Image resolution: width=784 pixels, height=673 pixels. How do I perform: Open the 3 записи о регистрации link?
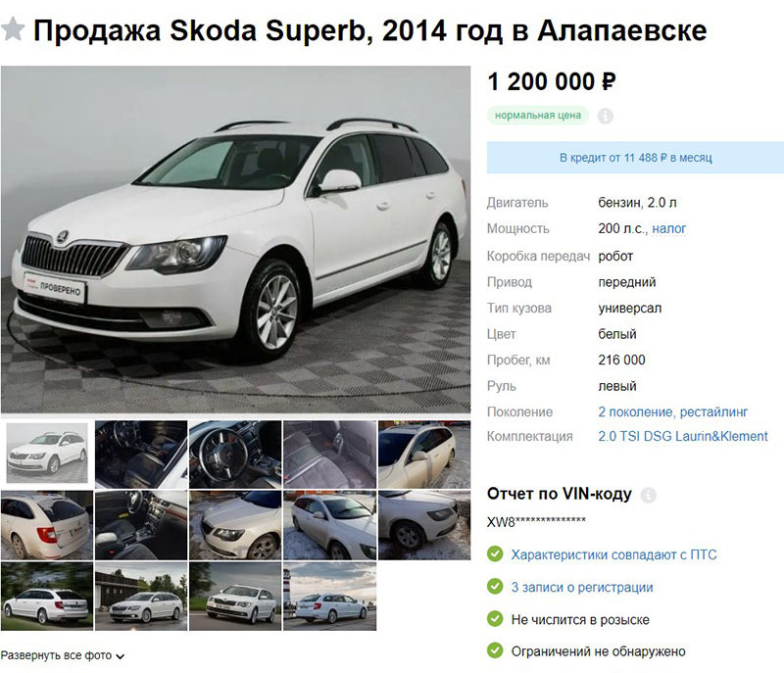582,587
